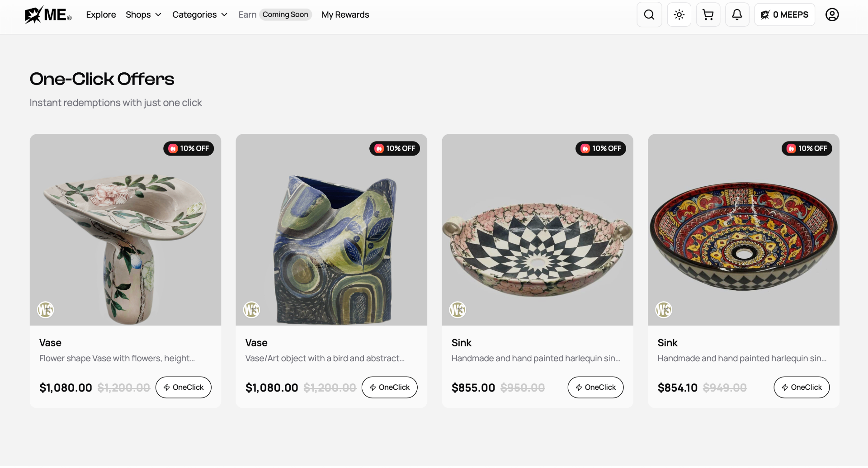868x468 pixels.
Task: Click the ME logo to go home
Action: click(x=48, y=14)
